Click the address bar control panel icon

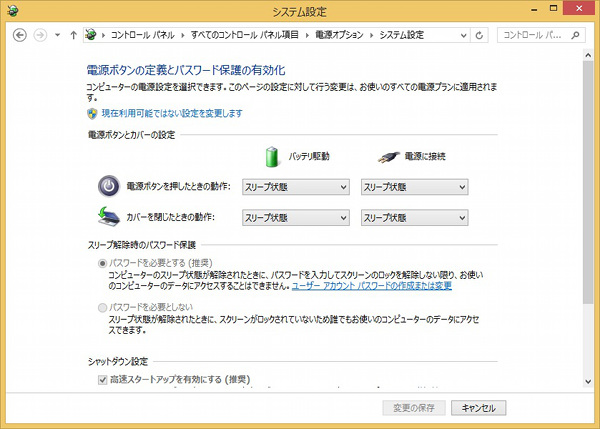click(91, 35)
